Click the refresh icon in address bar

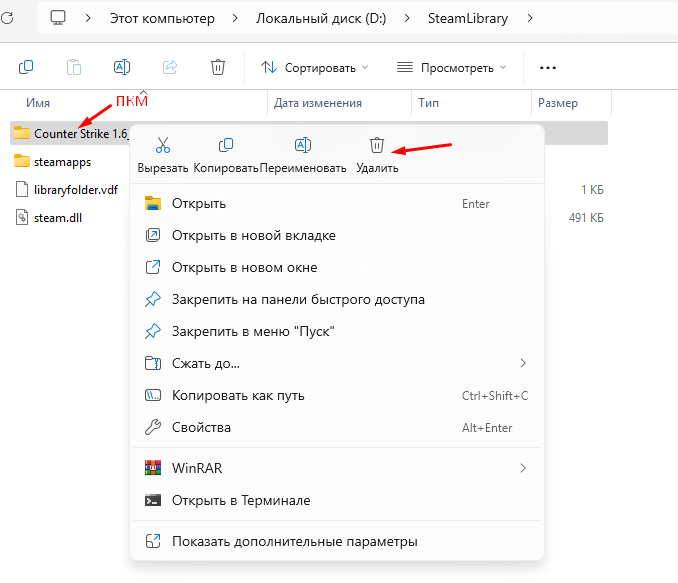click(x=7, y=18)
